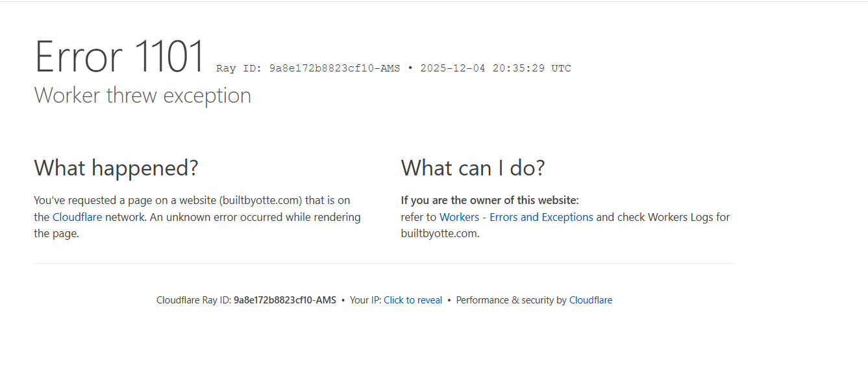
Task: Click the 2025-12-04 20:35:29 UTC timestamp
Action: click(x=495, y=68)
